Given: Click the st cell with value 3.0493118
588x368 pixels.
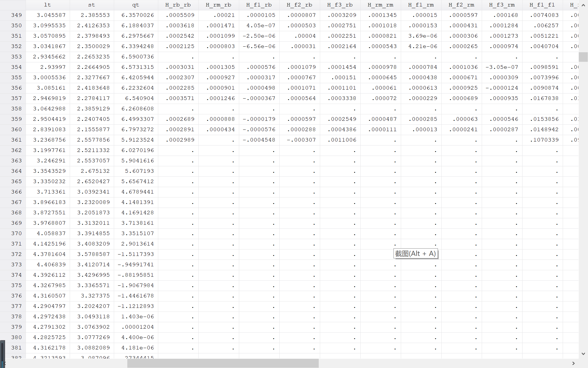Looking at the screenshot, I should click(93, 317).
